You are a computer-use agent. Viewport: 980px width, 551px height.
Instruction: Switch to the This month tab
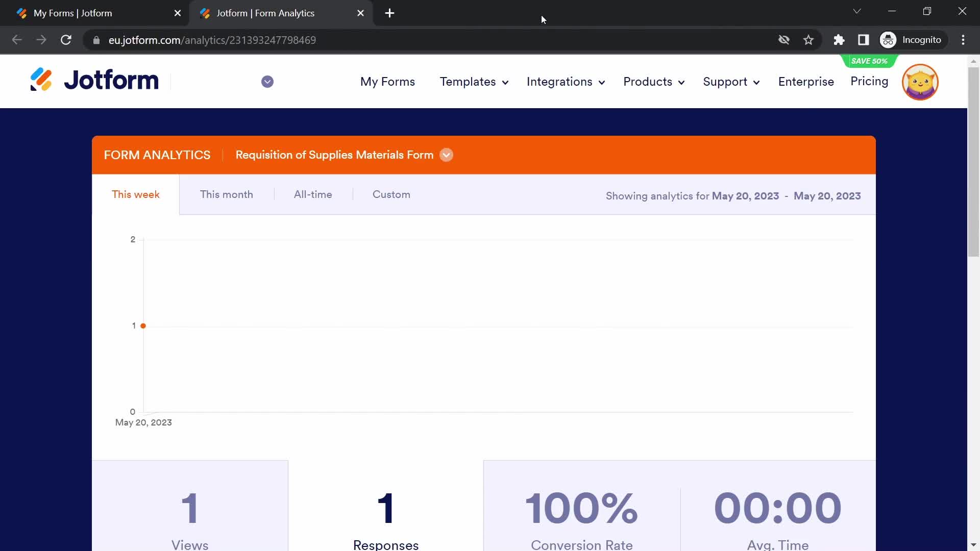[x=227, y=194]
